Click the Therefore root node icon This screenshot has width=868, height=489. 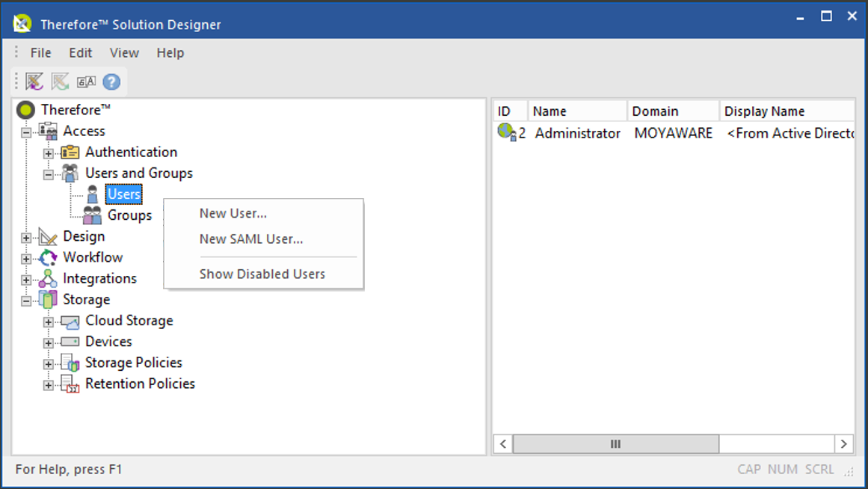(x=25, y=109)
